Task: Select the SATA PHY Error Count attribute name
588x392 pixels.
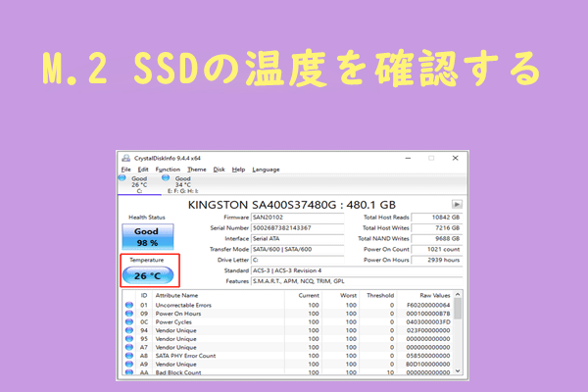Action: 185,356
